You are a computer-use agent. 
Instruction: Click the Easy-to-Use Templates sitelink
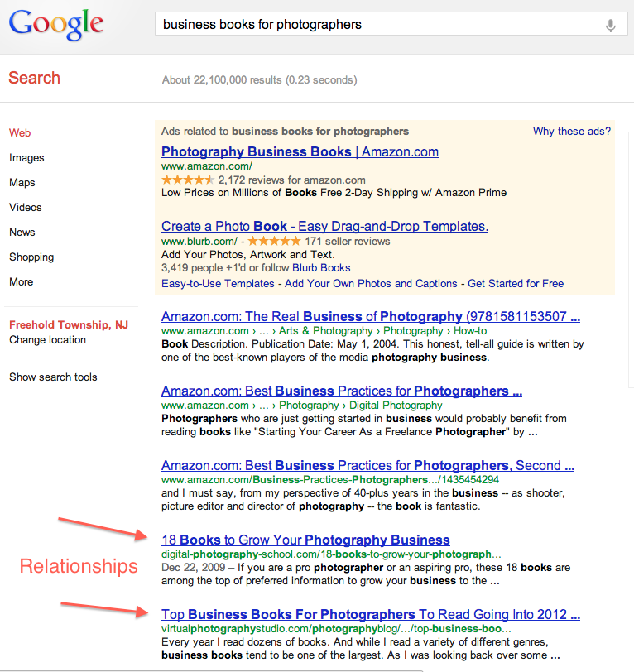218,284
